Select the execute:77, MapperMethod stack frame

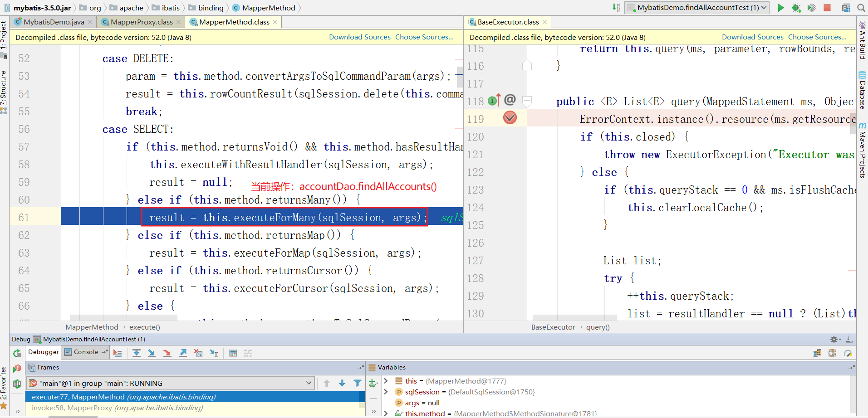click(195, 397)
